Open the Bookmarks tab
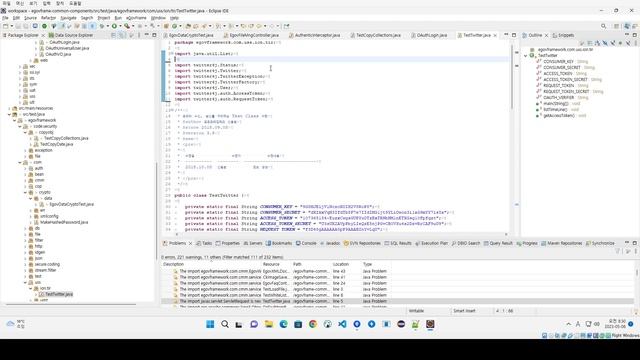 coord(279,243)
